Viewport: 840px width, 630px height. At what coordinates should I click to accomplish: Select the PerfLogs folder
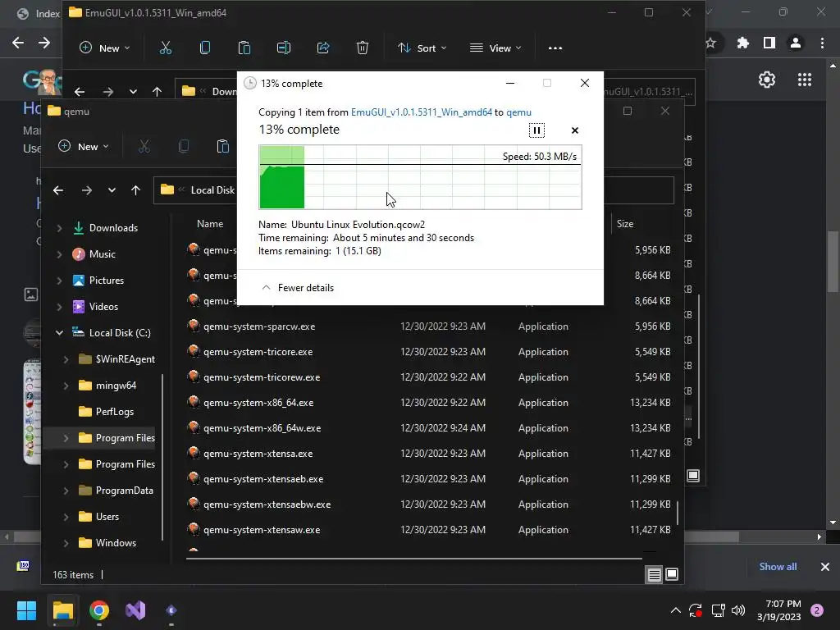pos(114,412)
